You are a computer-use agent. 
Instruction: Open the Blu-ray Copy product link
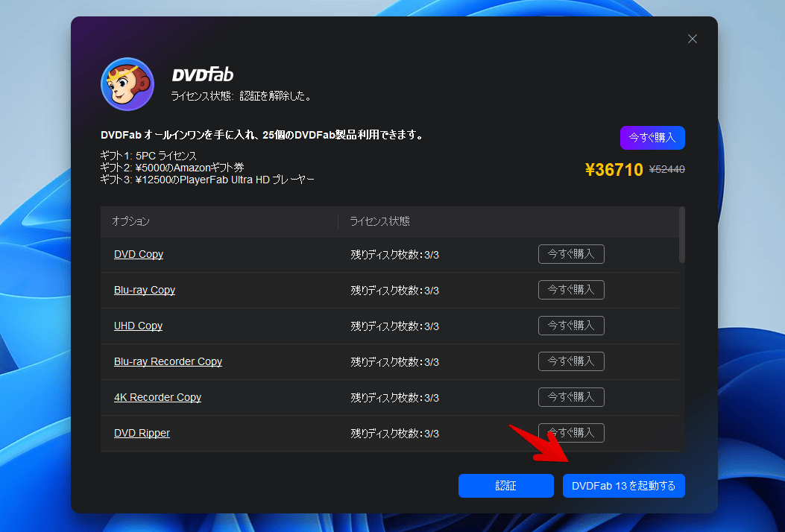click(145, 291)
